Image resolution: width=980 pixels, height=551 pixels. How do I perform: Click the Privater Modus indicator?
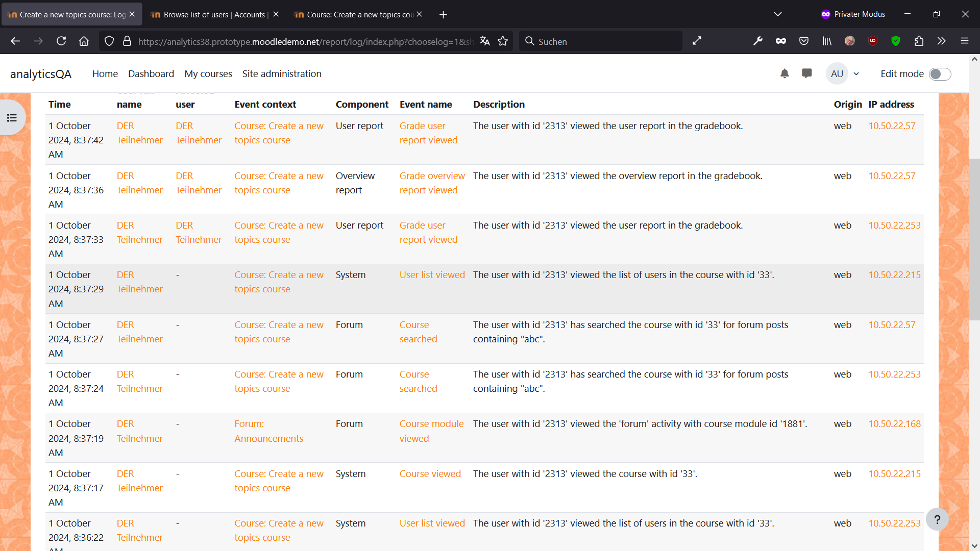point(853,14)
